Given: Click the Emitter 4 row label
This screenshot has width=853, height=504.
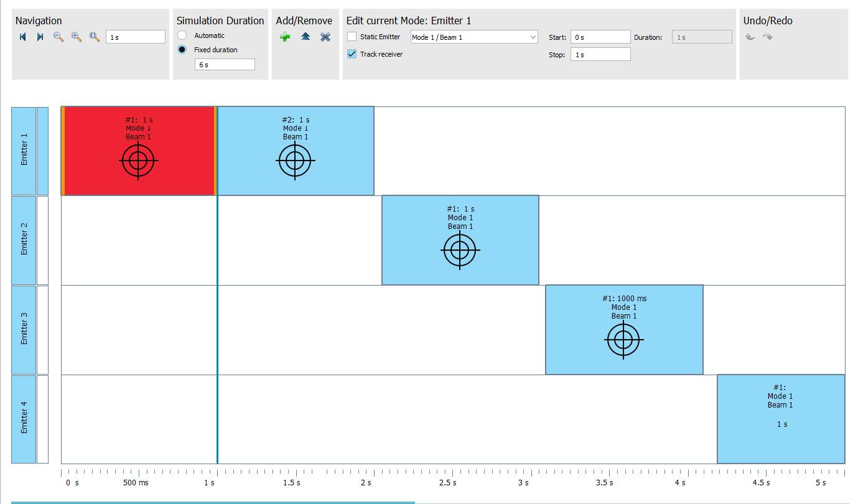Looking at the screenshot, I should pos(24,419).
